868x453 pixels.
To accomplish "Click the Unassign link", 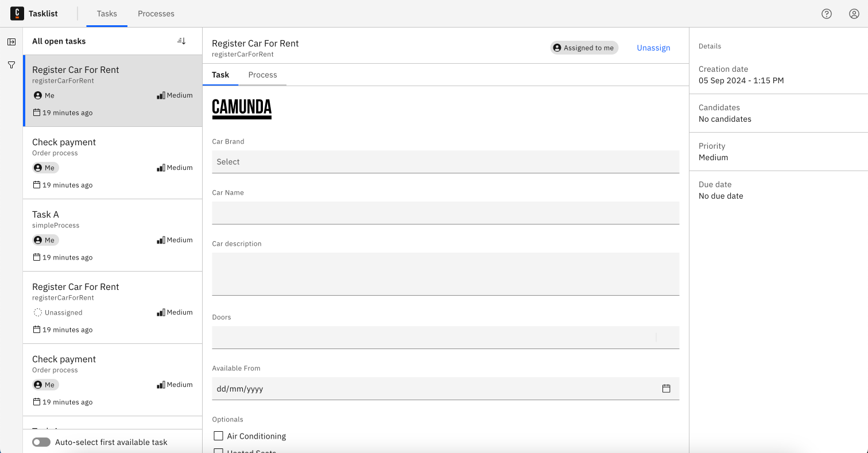I will 653,48.
